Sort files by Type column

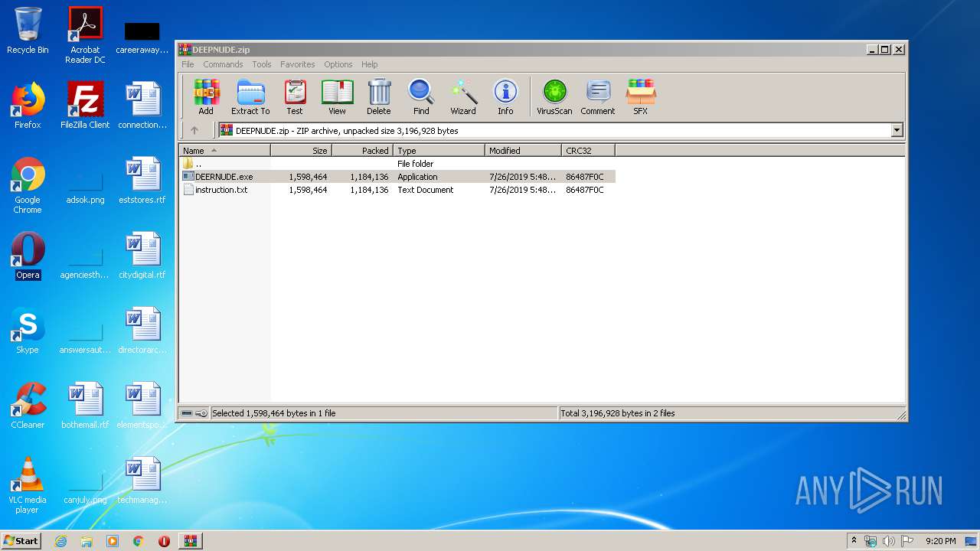439,151
